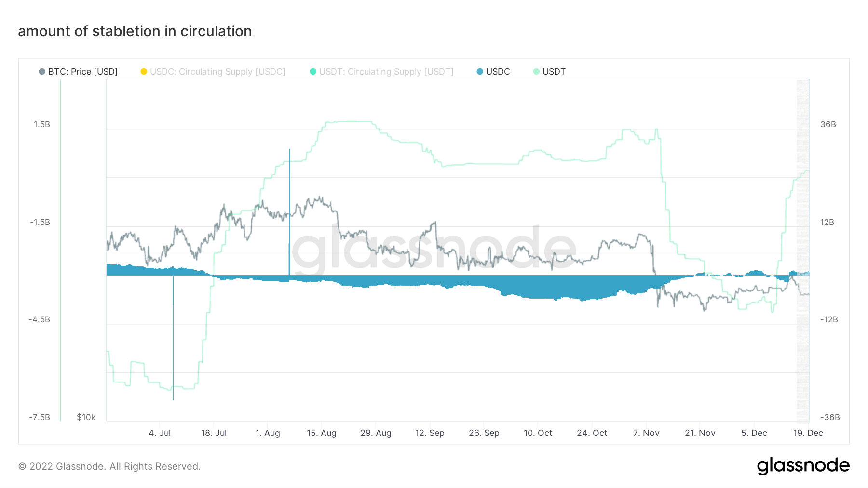The width and height of the screenshot is (868, 488).
Task: Click the '1. Aug' x-axis label
Action: point(268,433)
